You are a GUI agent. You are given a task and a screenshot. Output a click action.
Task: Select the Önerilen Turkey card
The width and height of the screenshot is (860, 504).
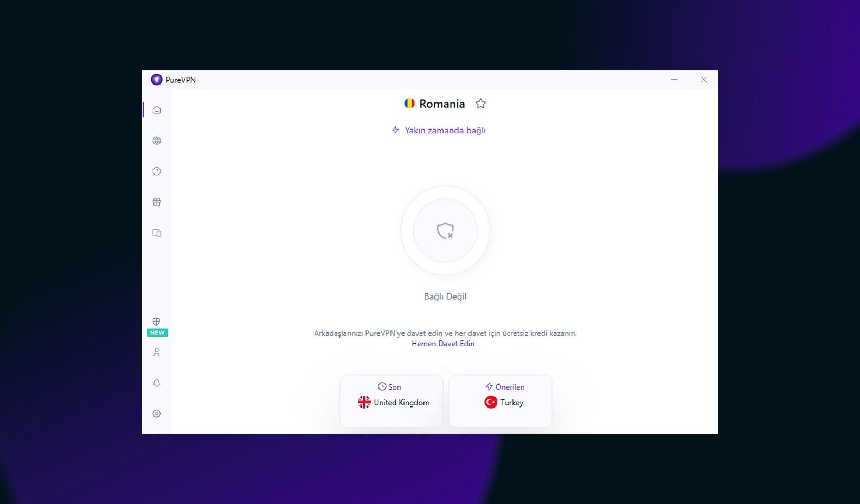coord(500,400)
